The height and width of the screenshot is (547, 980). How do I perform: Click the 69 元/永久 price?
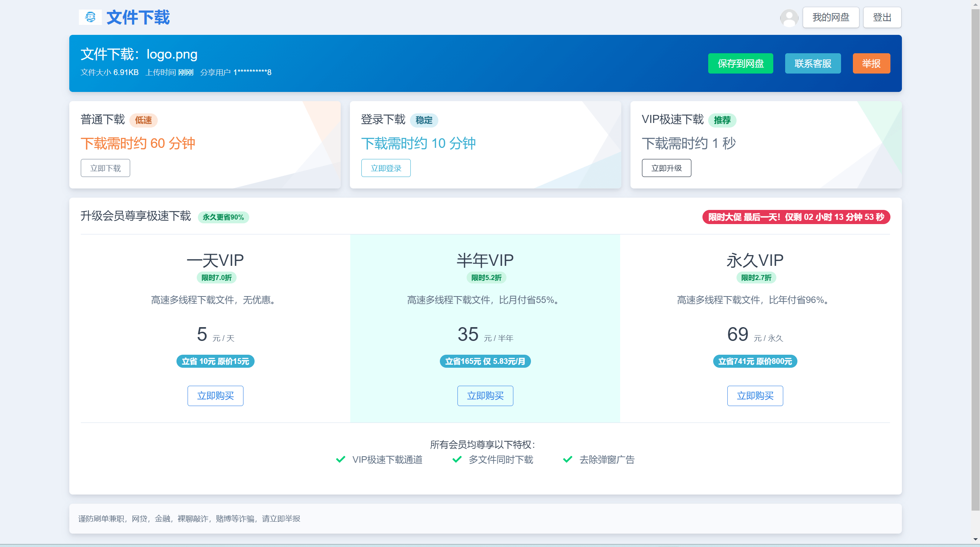coord(755,334)
